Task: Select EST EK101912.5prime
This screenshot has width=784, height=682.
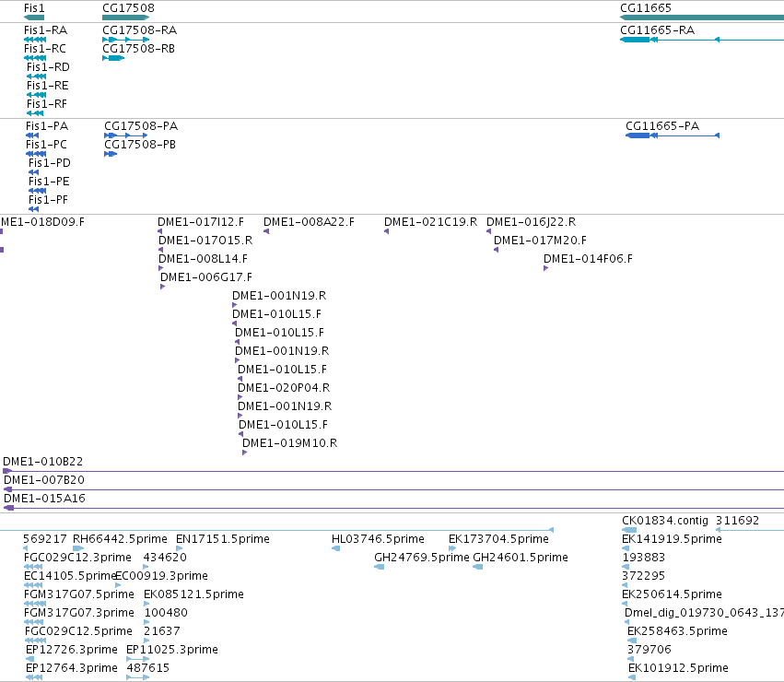Action: coord(633,678)
